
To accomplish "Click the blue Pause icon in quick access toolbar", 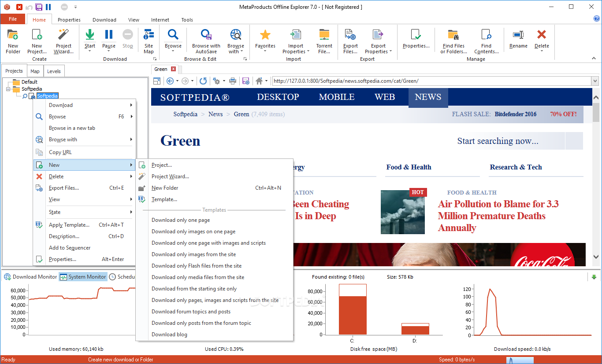I will tap(48, 7).
